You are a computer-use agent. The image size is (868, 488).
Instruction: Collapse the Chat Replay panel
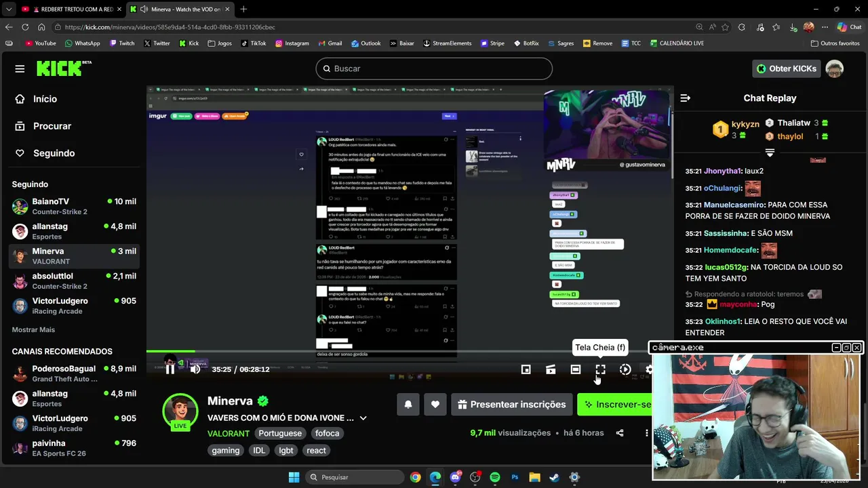click(686, 98)
